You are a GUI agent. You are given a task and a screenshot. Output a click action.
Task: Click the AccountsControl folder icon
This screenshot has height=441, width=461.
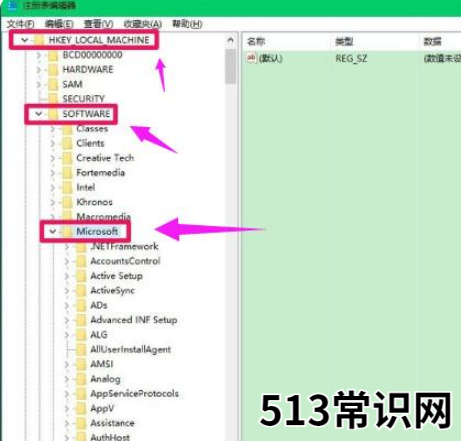81,261
